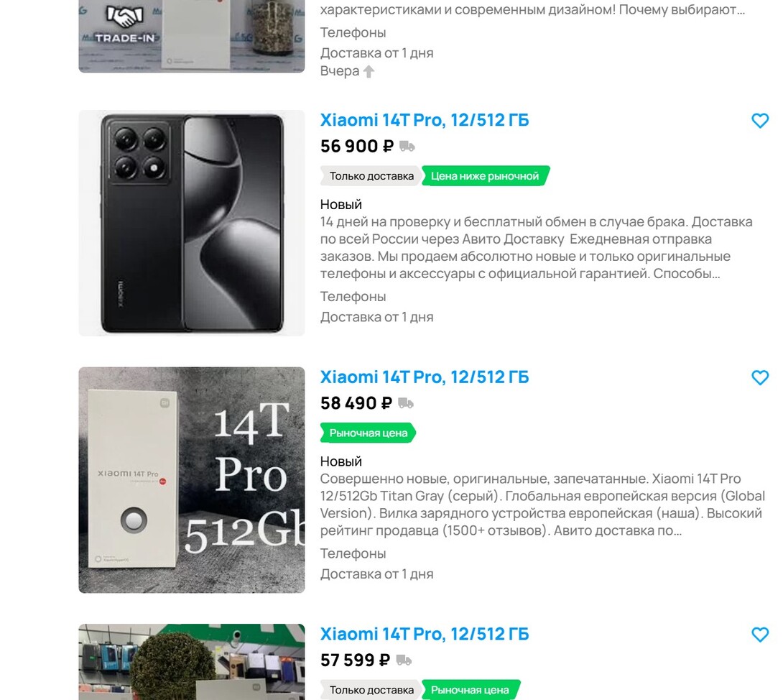Open the white box 14T Pro 512Gb photo
Image resolution: width=783 pixels, height=700 pixels.
click(191, 479)
